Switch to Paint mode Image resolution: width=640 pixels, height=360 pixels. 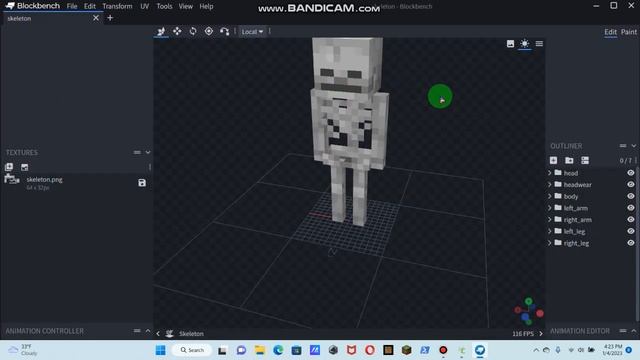[629, 32]
